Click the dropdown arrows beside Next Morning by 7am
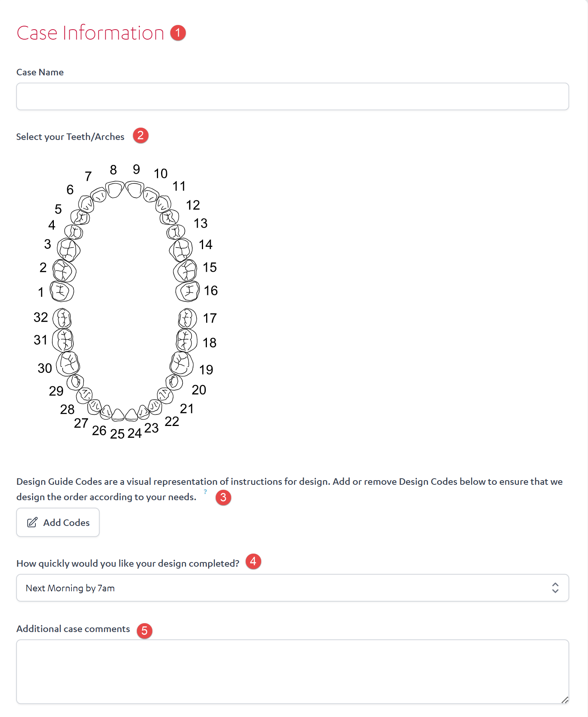588x717 pixels. point(555,588)
